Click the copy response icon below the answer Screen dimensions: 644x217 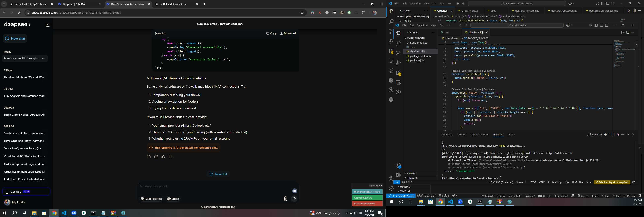tap(149, 157)
